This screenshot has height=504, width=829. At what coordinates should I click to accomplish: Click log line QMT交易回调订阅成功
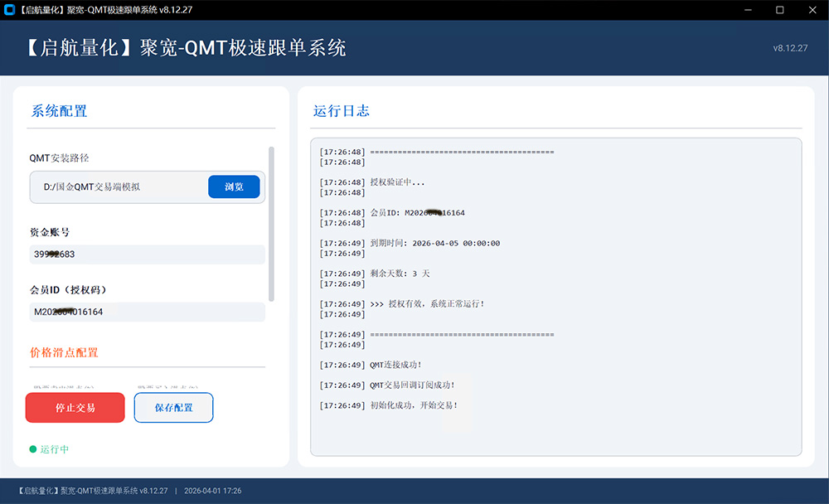(x=387, y=385)
